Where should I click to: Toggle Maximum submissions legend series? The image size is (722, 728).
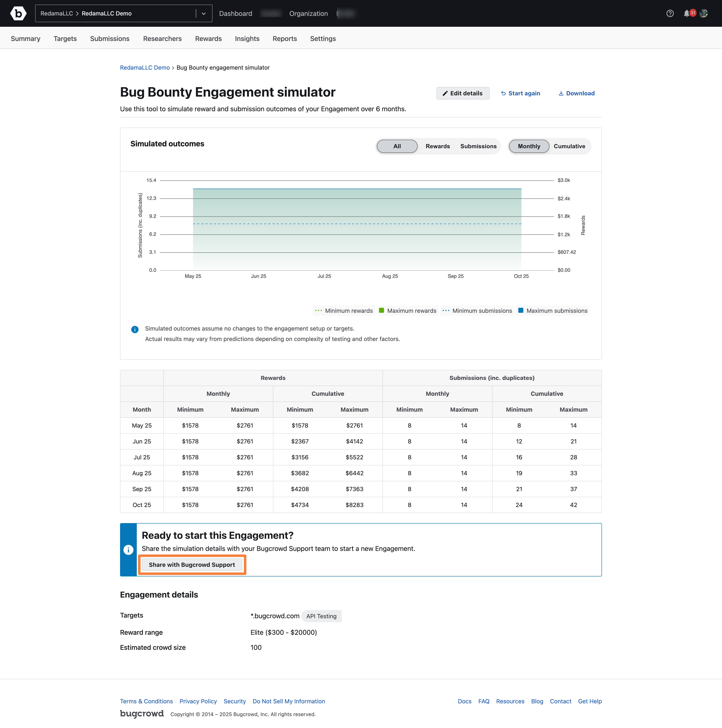pos(553,311)
